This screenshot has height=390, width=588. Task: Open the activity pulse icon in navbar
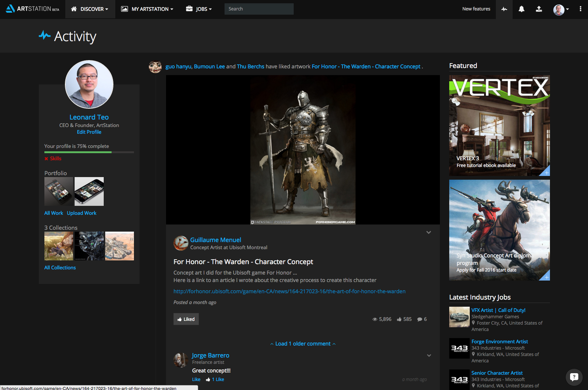[x=504, y=9]
